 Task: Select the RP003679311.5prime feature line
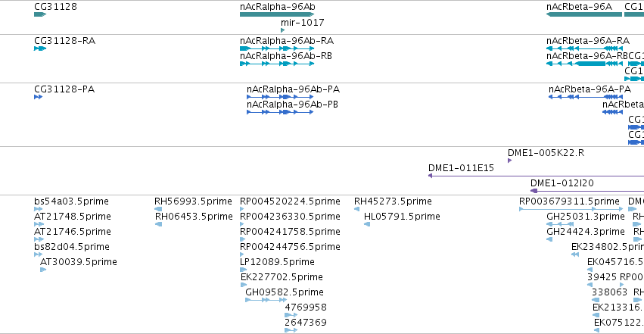(x=571, y=209)
